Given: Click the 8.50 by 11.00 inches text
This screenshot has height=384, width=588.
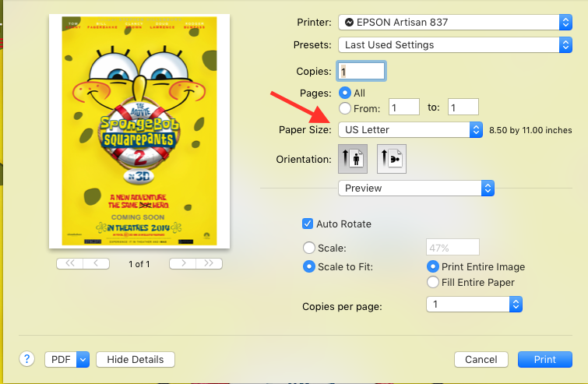Looking at the screenshot, I should pyautogui.click(x=530, y=130).
